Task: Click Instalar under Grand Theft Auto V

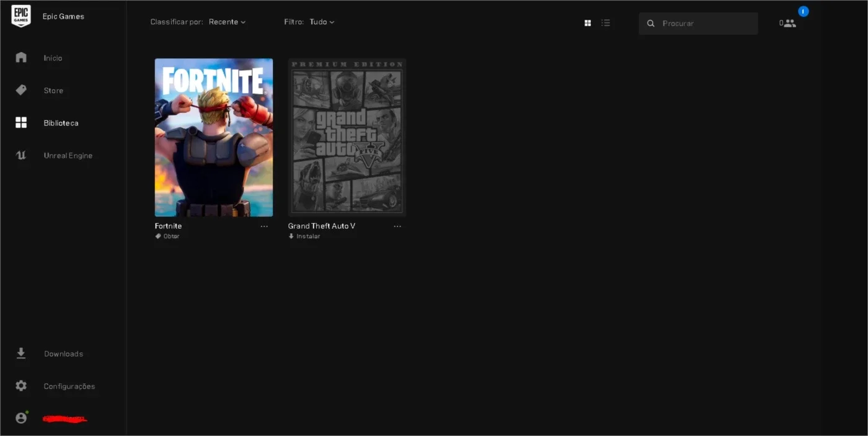Action: coord(304,236)
